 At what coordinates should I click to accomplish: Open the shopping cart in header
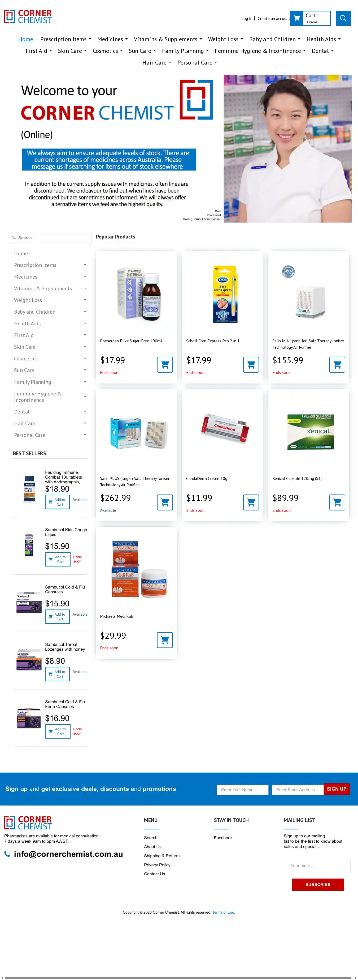pyautogui.click(x=310, y=18)
